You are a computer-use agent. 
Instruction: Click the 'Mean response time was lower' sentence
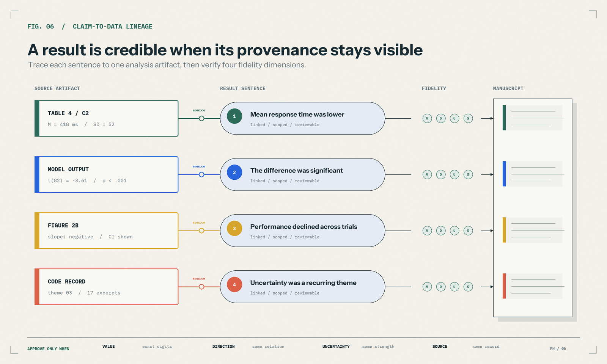(297, 115)
